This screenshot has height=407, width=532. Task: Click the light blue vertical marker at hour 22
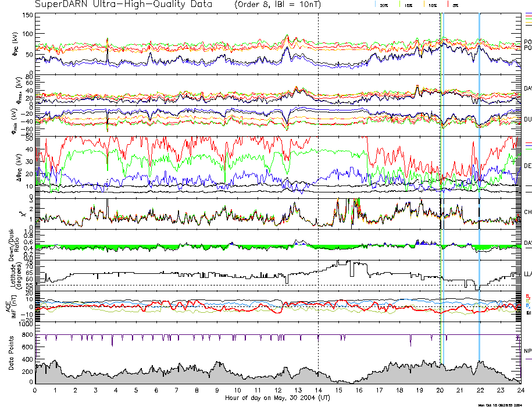479,174
